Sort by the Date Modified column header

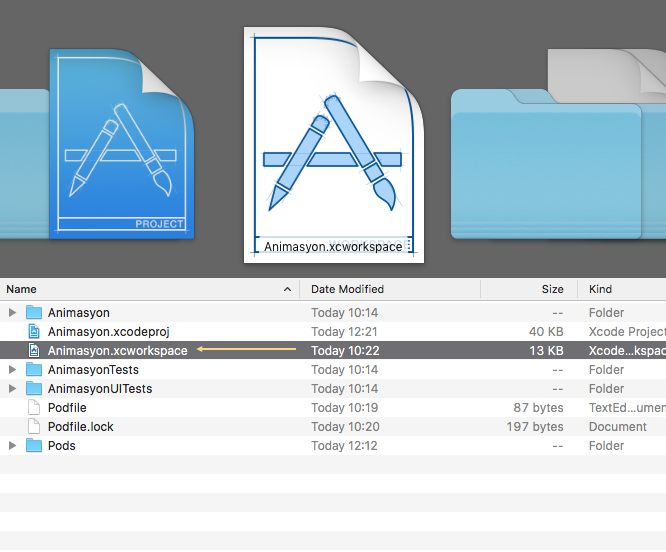pyautogui.click(x=390, y=289)
